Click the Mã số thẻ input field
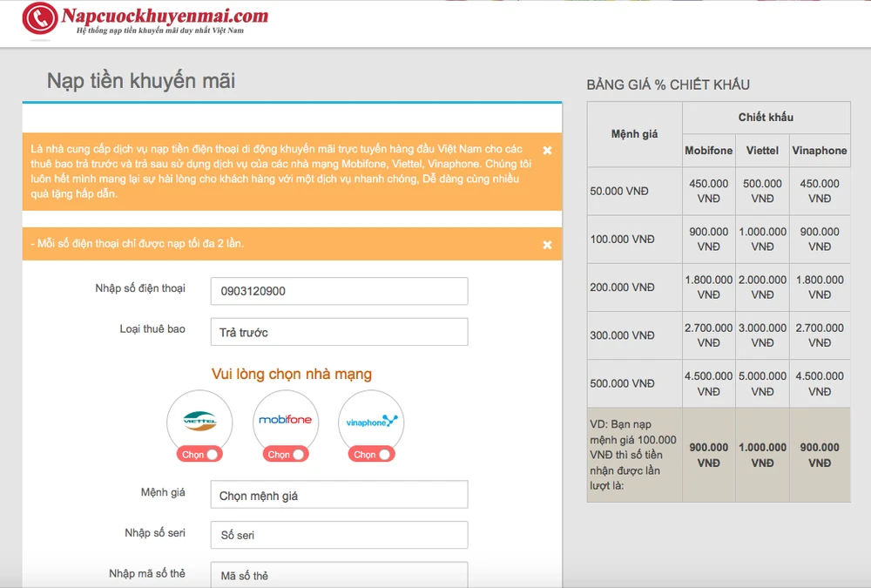 click(x=339, y=575)
